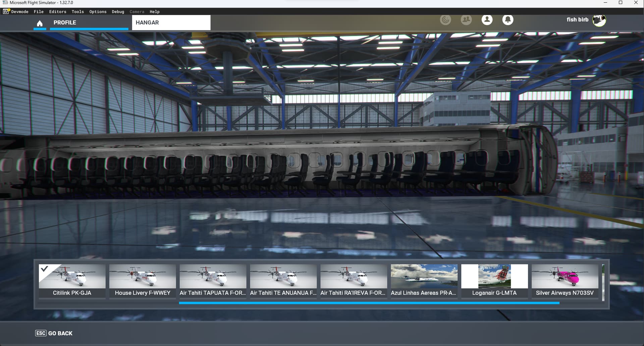Open the Debug menu
This screenshot has height=346, width=644.
click(x=118, y=12)
